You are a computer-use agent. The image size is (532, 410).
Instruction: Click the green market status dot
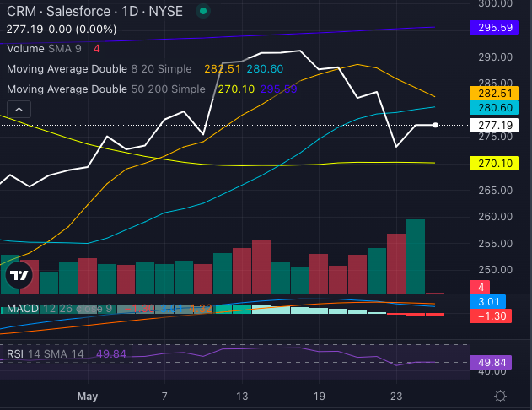tap(203, 11)
